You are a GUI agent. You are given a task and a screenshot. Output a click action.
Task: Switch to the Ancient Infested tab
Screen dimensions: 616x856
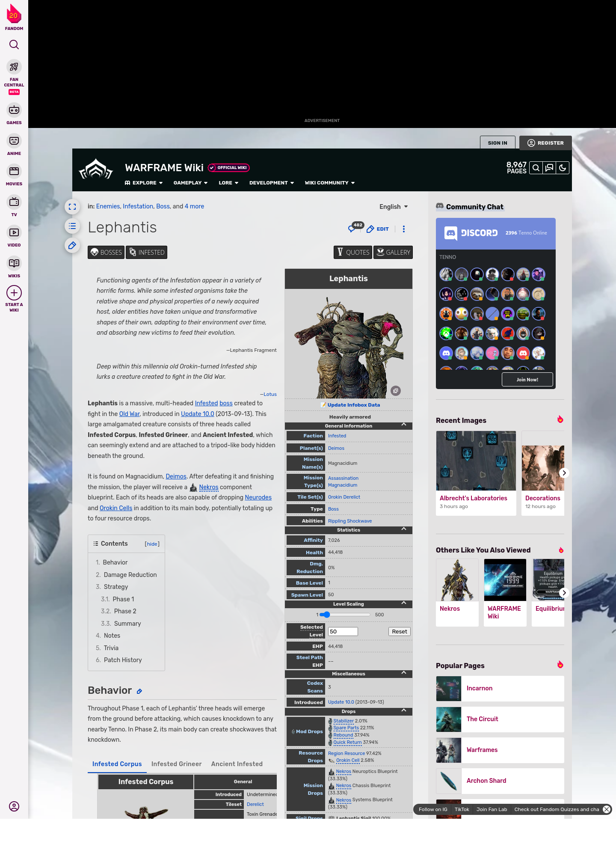click(x=237, y=764)
